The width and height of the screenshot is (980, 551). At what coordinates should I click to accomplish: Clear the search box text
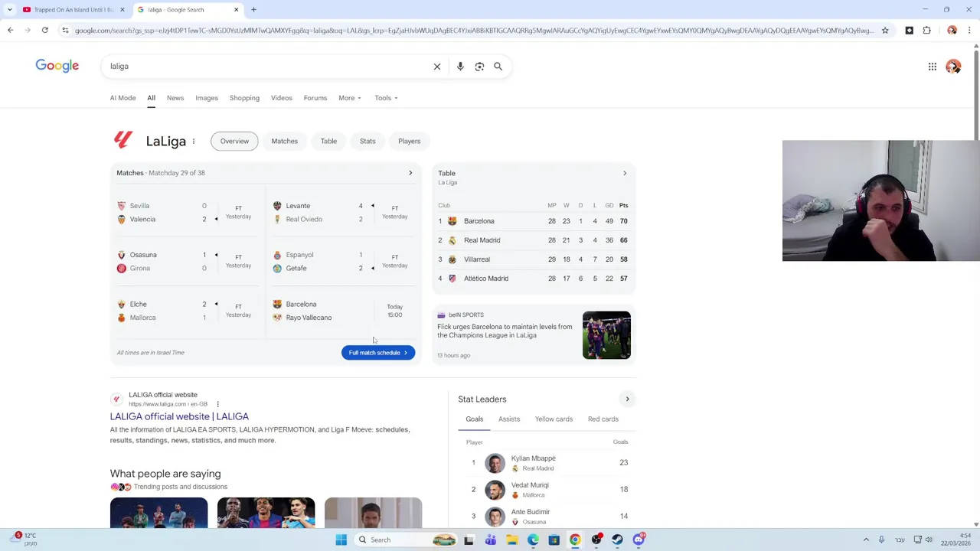point(437,67)
